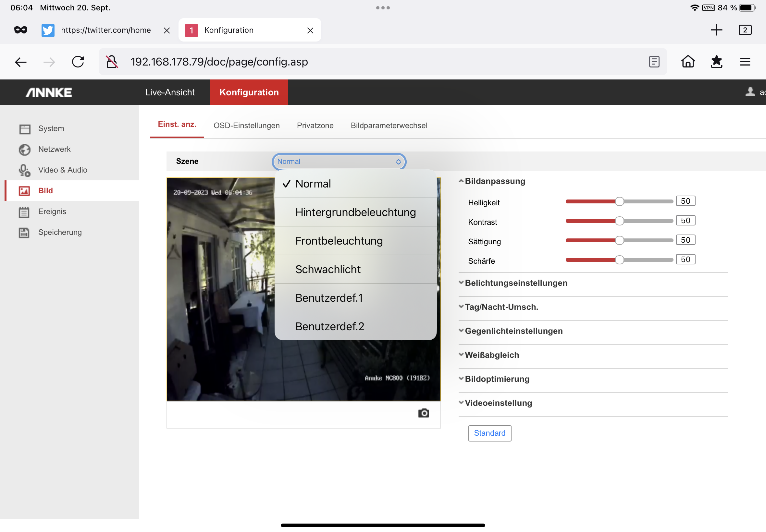The width and height of the screenshot is (766, 532).
Task: Expand the Weißabgleich section
Action: pos(491,355)
